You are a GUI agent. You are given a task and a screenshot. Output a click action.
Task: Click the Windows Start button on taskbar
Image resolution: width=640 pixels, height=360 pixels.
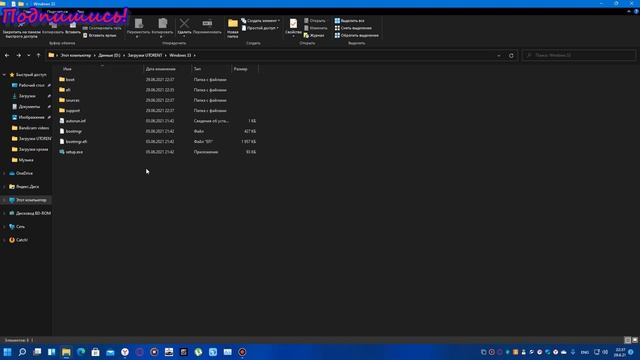pos(7,352)
